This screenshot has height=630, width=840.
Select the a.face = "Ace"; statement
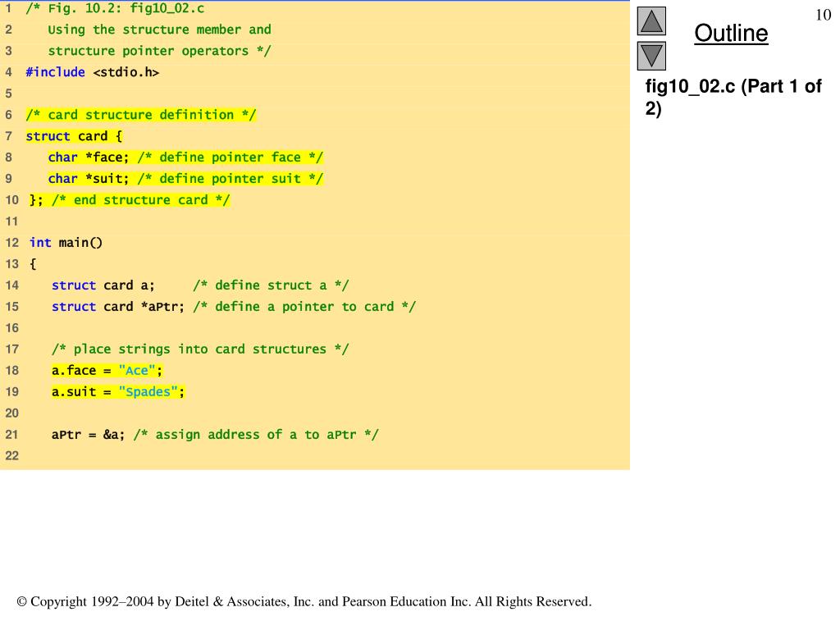pyautogui.click(x=107, y=370)
